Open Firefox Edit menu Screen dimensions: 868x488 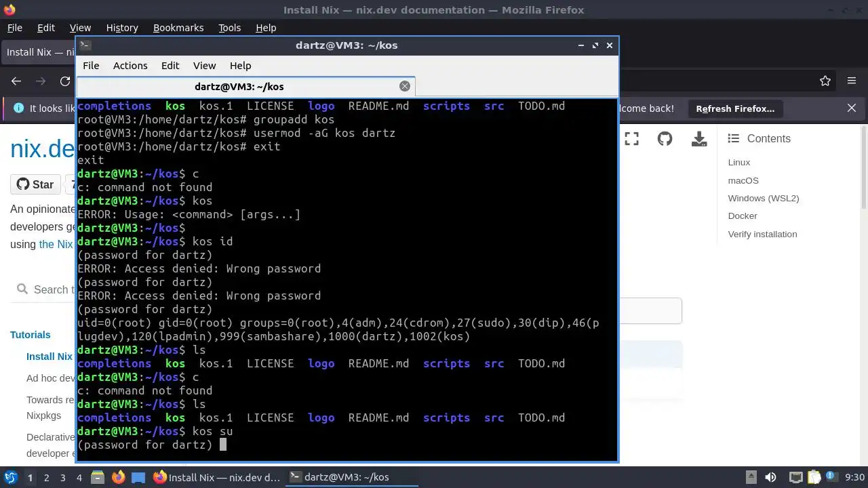[x=46, y=28]
